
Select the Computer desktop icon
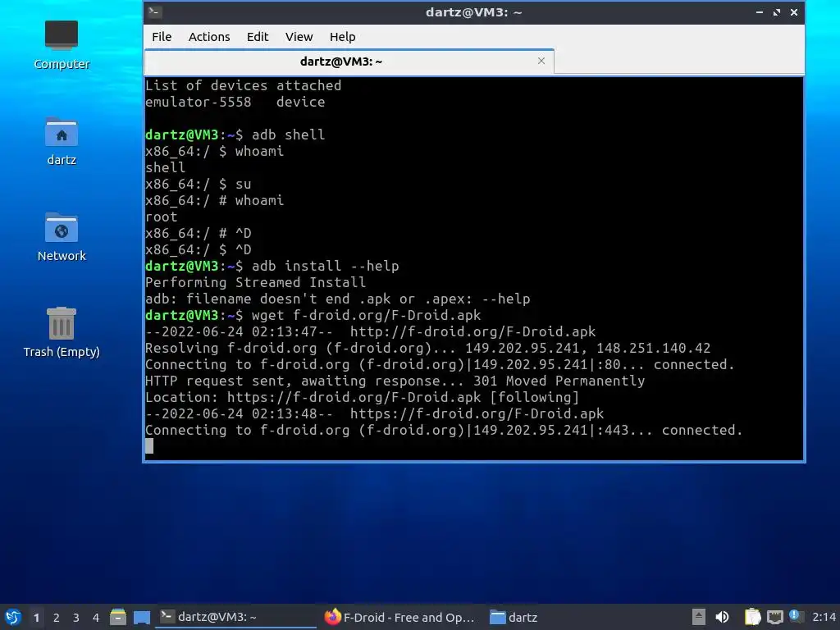[62, 46]
